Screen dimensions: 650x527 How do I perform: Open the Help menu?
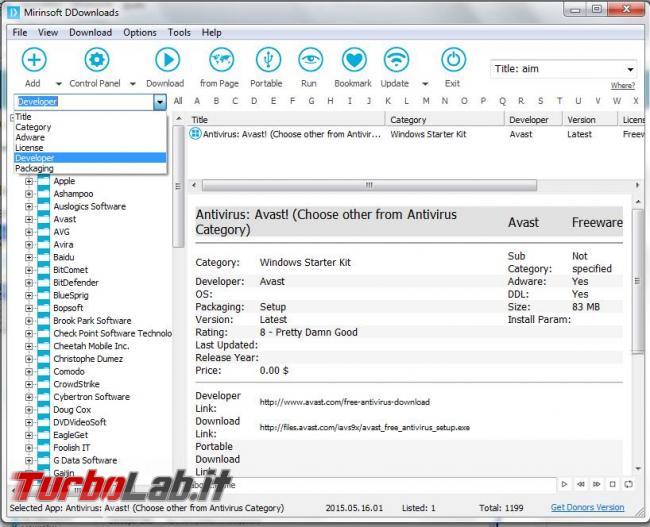[x=211, y=32]
